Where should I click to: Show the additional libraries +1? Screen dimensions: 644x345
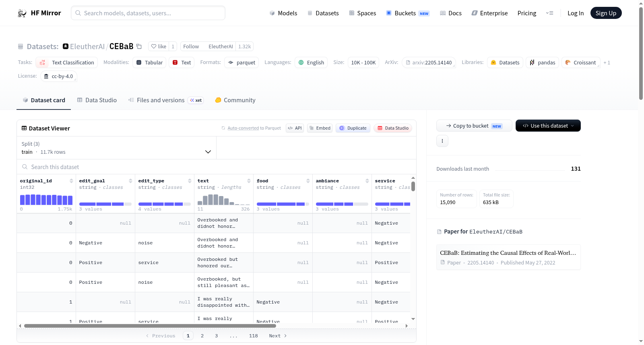click(607, 62)
